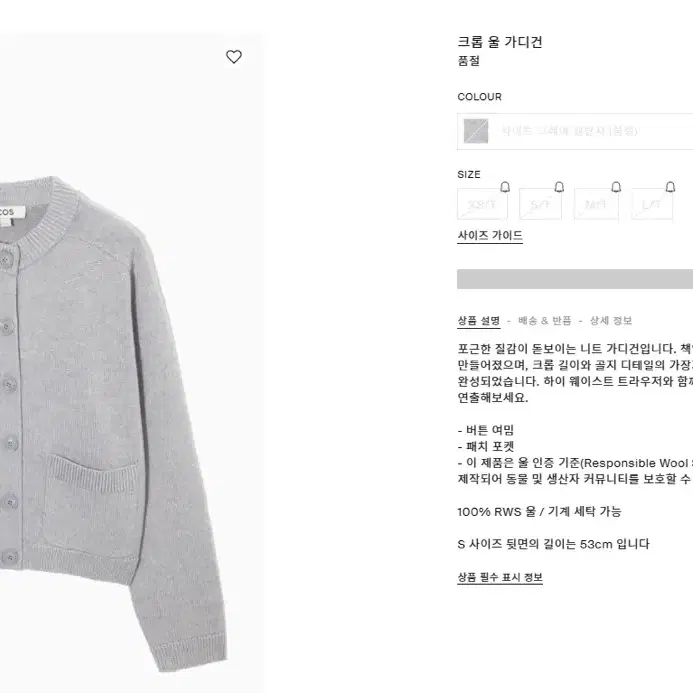Click restock bell icon for L size
The width and height of the screenshot is (693, 693).
point(670,187)
